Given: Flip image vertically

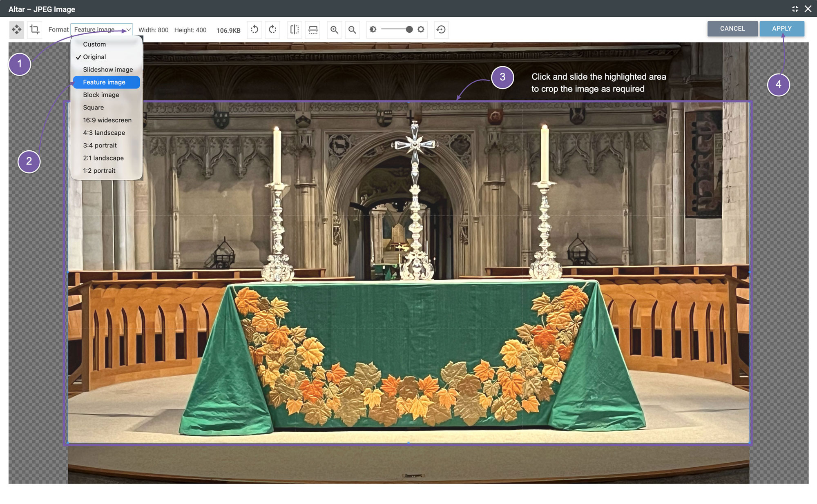Looking at the screenshot, I should point(313,29).
